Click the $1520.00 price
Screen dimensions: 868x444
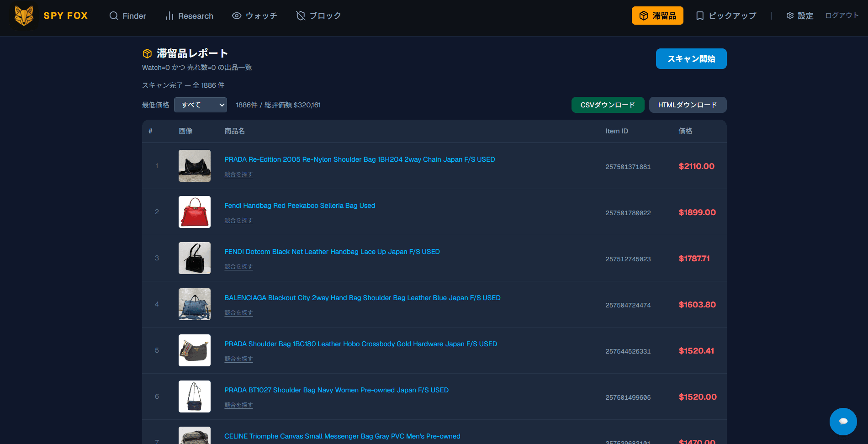pos(698,397)
